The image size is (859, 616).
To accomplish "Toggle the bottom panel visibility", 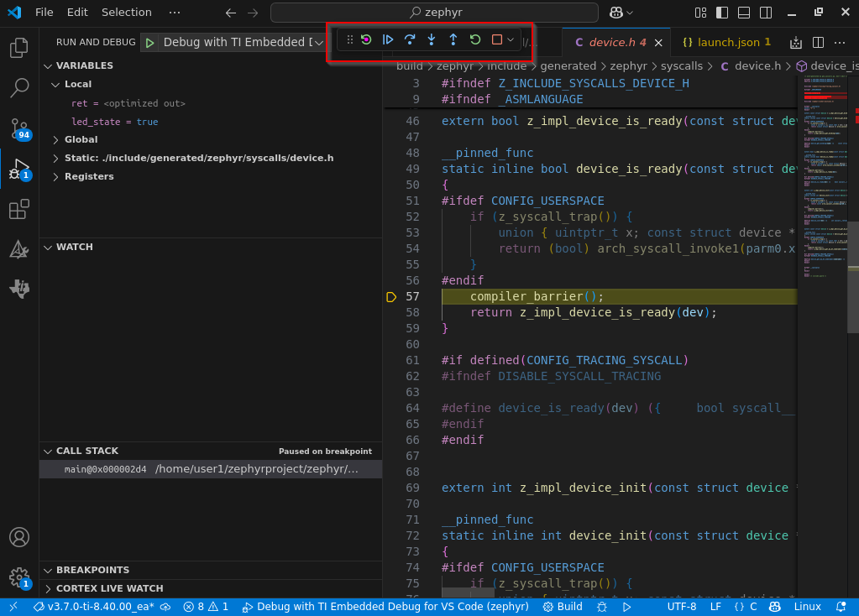I will pos(743,11).
